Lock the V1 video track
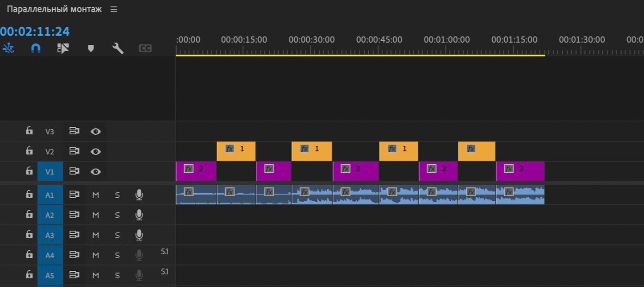 tap(29, 171)
